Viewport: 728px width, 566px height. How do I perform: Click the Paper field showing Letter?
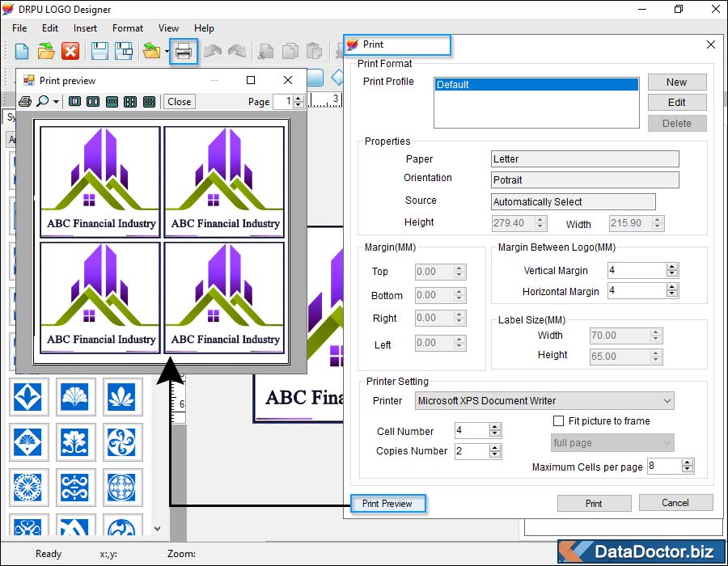tap(585, 158)
